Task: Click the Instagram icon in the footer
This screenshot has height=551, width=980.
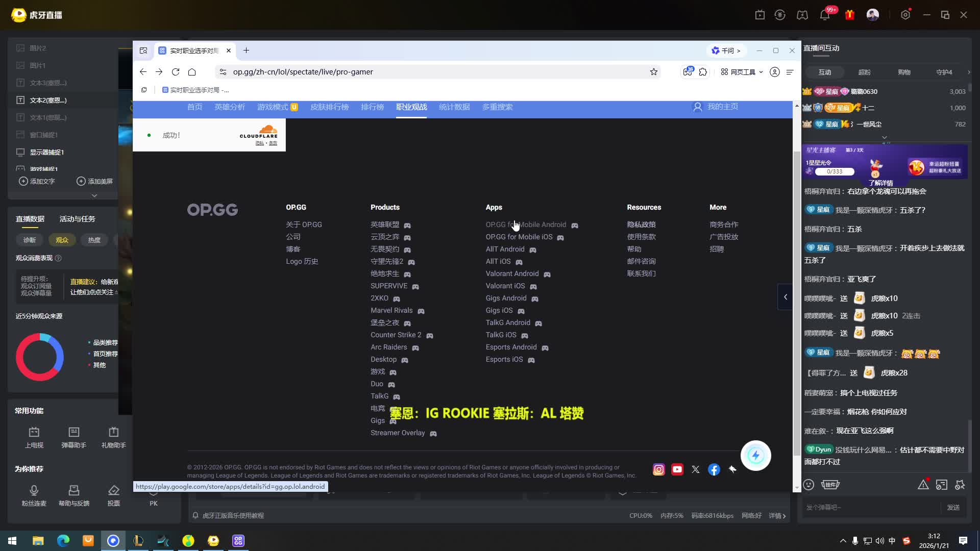Action: (658, 469)
